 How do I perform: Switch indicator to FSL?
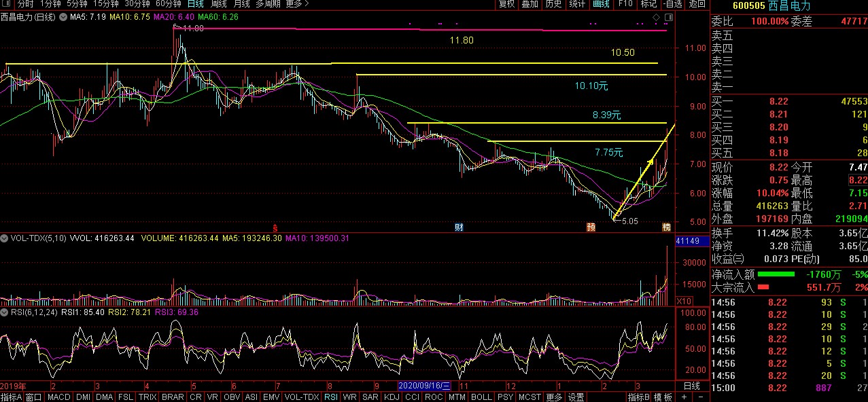click(x=125, y=397)
